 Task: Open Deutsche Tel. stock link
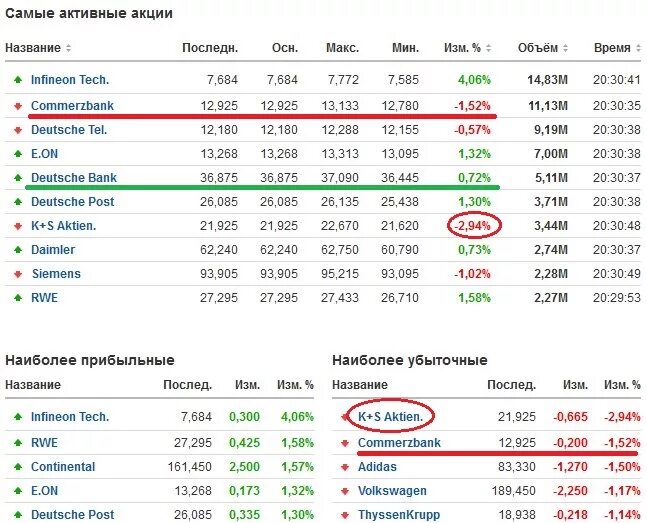[69, 130]
